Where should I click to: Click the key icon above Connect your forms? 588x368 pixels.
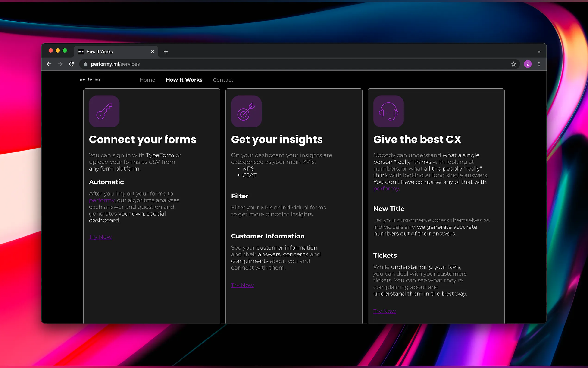104,111
